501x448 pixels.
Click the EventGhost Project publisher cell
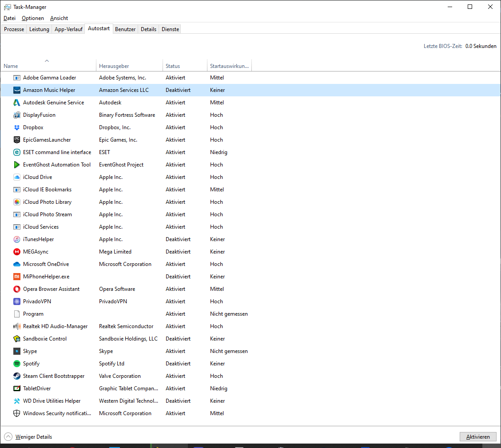click(x=121, y=165)
